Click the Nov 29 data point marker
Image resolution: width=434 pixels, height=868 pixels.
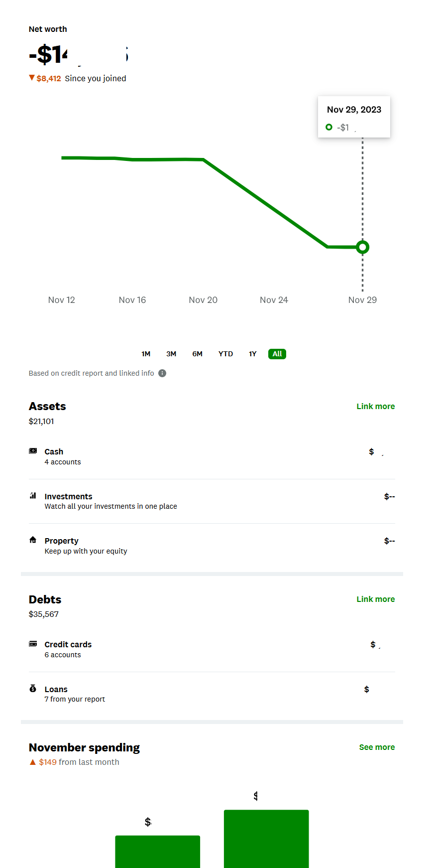(x=363, y=247)
